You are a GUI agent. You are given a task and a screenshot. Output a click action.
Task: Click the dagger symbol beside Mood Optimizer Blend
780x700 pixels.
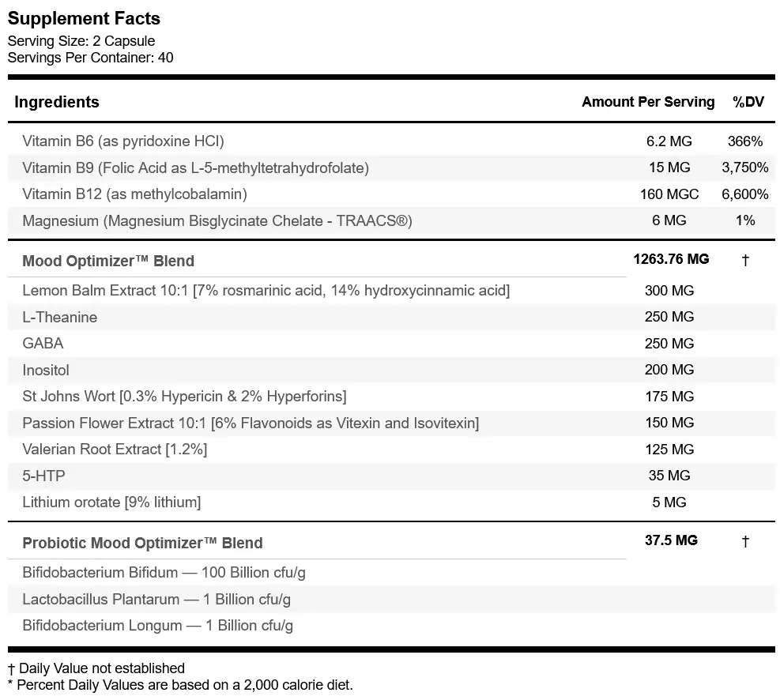[x=745, y=260]
